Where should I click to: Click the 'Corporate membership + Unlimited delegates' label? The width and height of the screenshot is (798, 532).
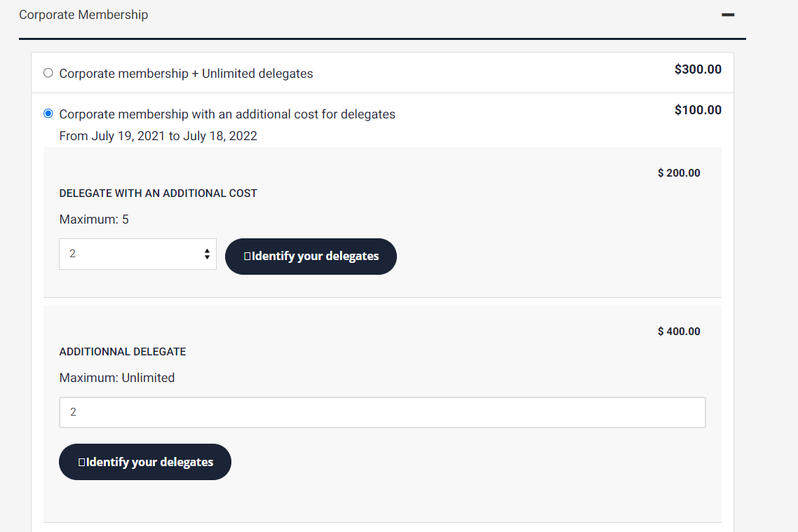coord(186,74)
